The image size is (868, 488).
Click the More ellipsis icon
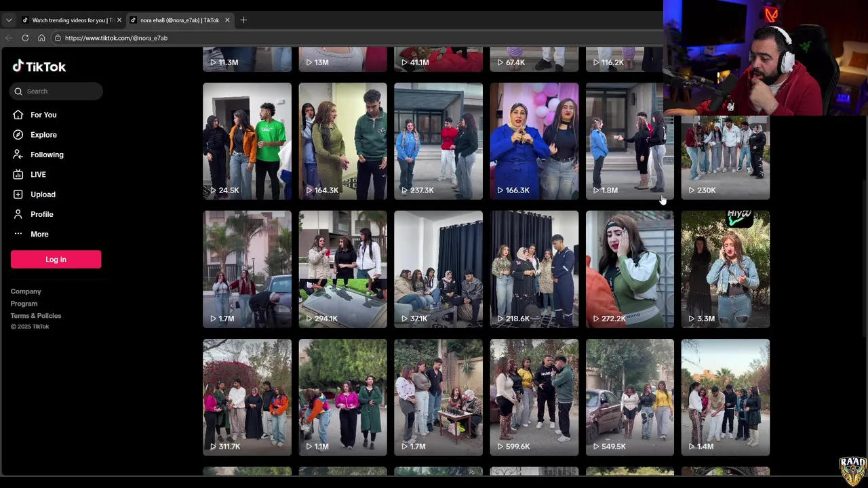click(18, 234)
